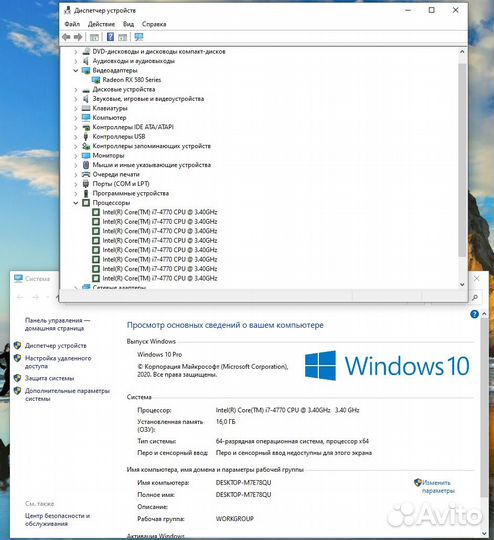The height and width of the screenshot is (540, 494).
Task: Click the search magnifier in System window
Action: [x=475, y=297]
